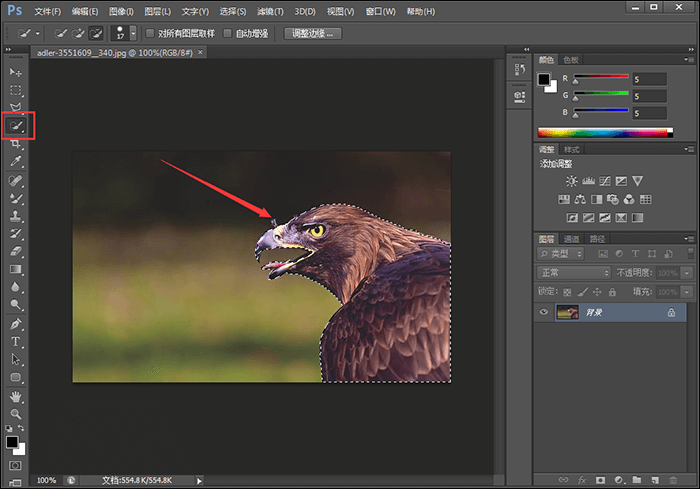Add a layer mask from Layers footer
The width and height of the screenshot is (700, 489).
(x=600, y=480)
